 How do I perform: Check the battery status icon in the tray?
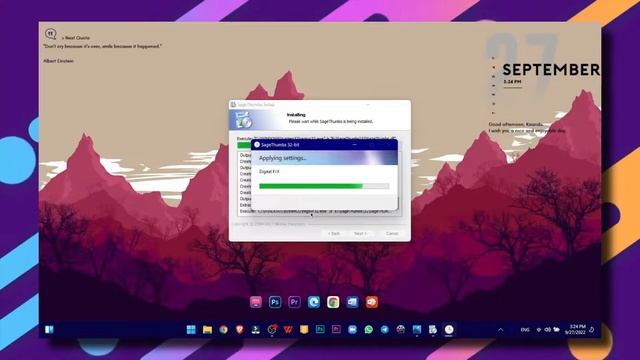click(556, 330)
